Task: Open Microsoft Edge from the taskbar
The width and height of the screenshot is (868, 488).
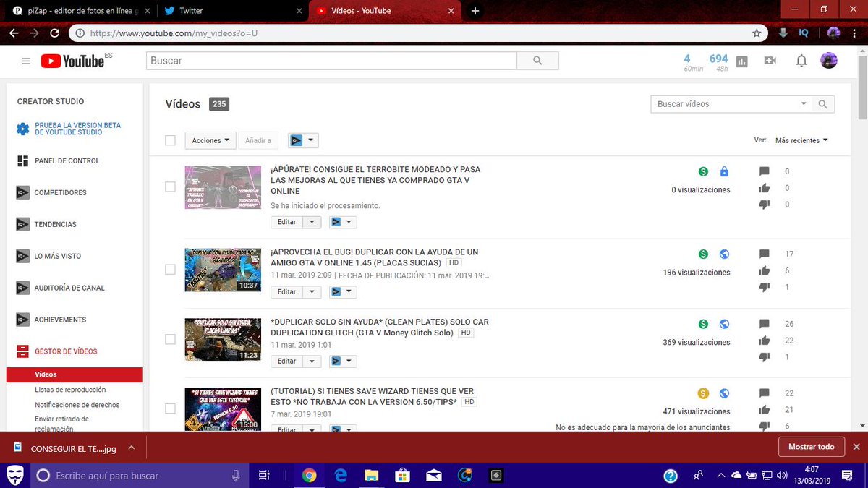Action: pos(341,475)
